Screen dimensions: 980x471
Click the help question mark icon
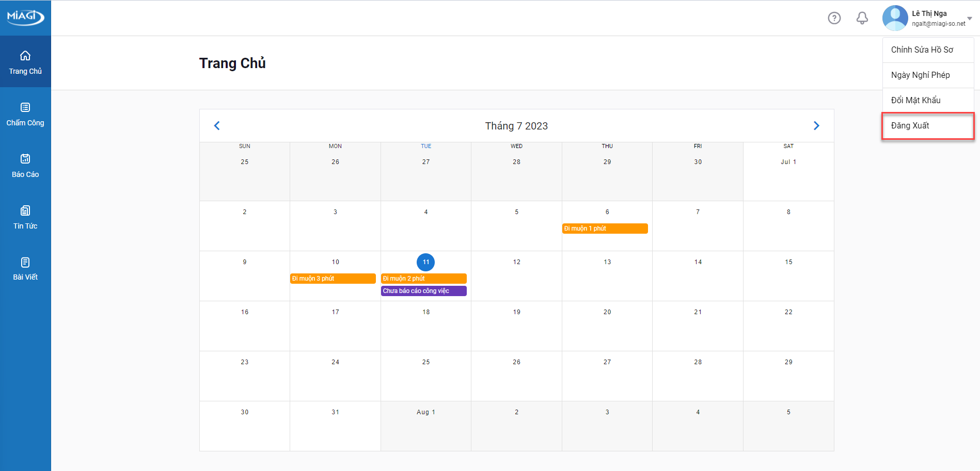pyautogui.click(x=834, y=18)
